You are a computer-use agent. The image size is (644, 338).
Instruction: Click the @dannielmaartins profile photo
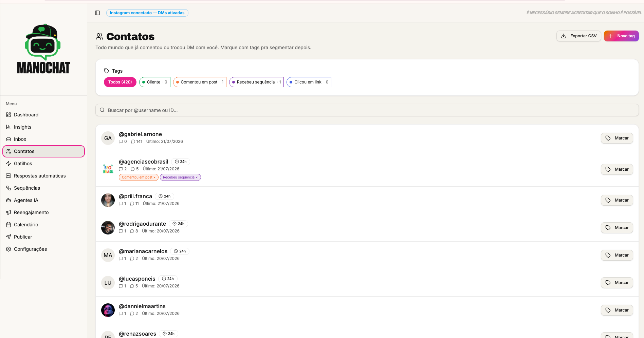(108, 310)
